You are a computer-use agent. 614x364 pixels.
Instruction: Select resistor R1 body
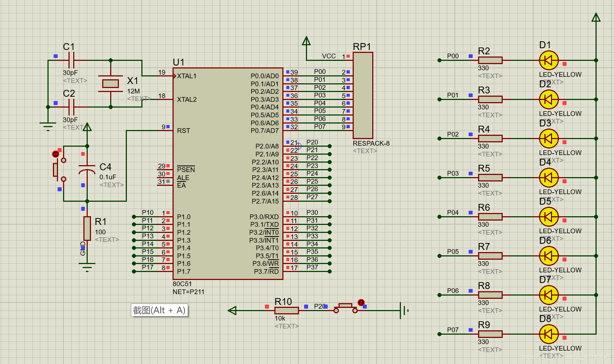point(87,228)
